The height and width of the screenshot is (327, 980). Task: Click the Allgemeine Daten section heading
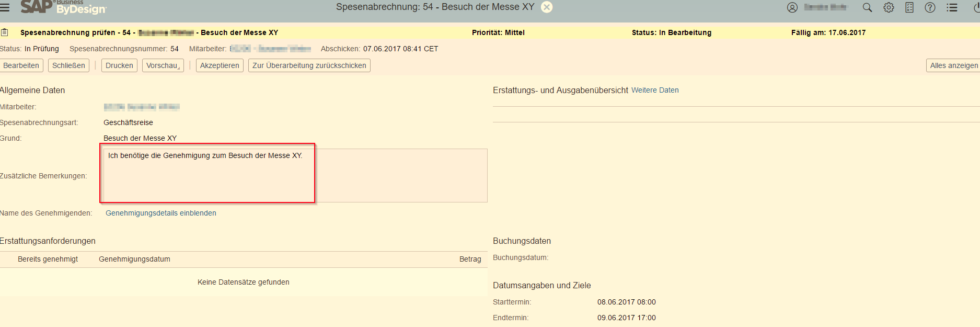[x=32, y=90]
